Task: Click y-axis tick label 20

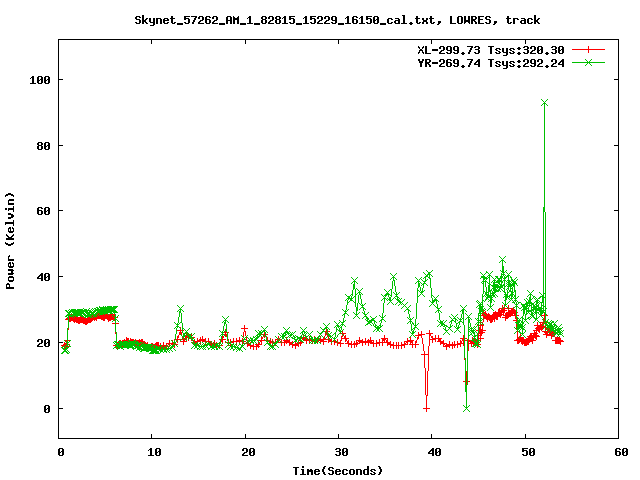Action: pos(44,343)
